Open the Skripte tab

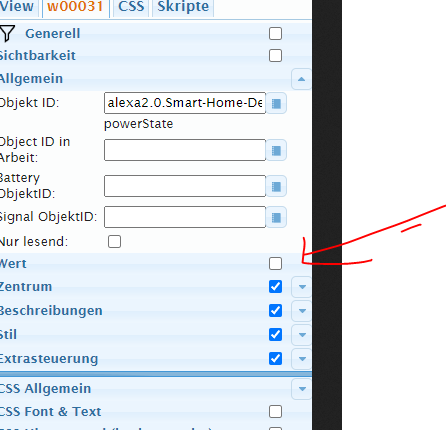click(183, 7)
